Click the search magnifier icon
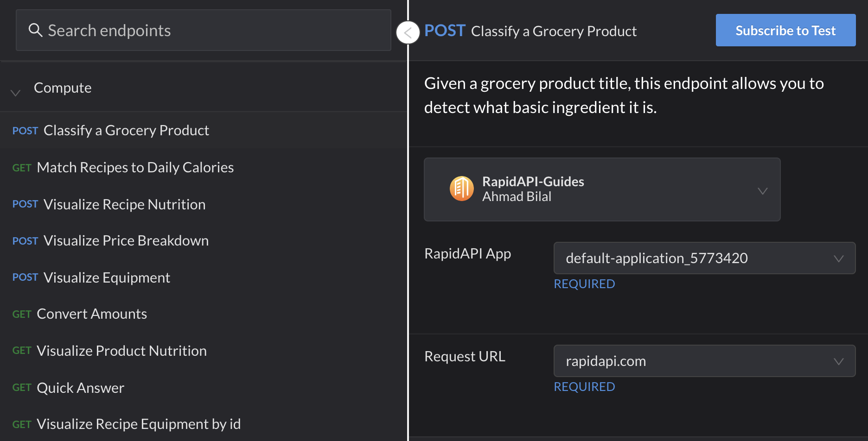Image resolution: width=868 pixels, height=441 pixels. 35,30
